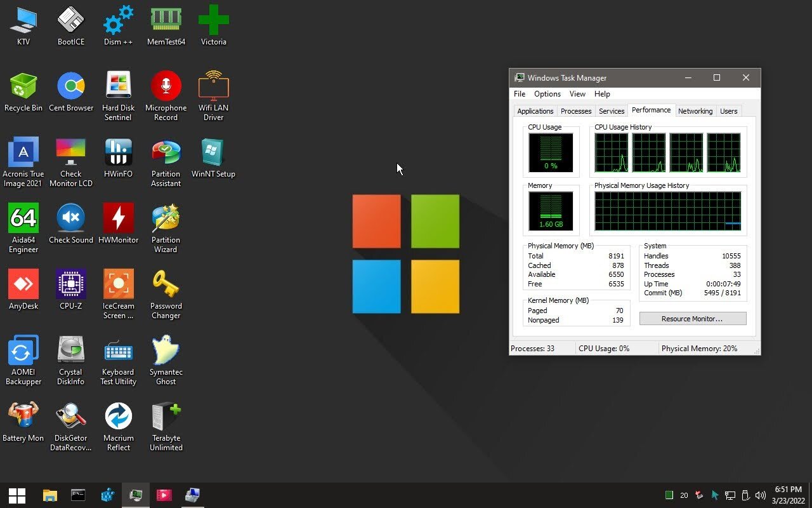
Task: Click the first CPU Usage History graph
Action: click(612, 153)
